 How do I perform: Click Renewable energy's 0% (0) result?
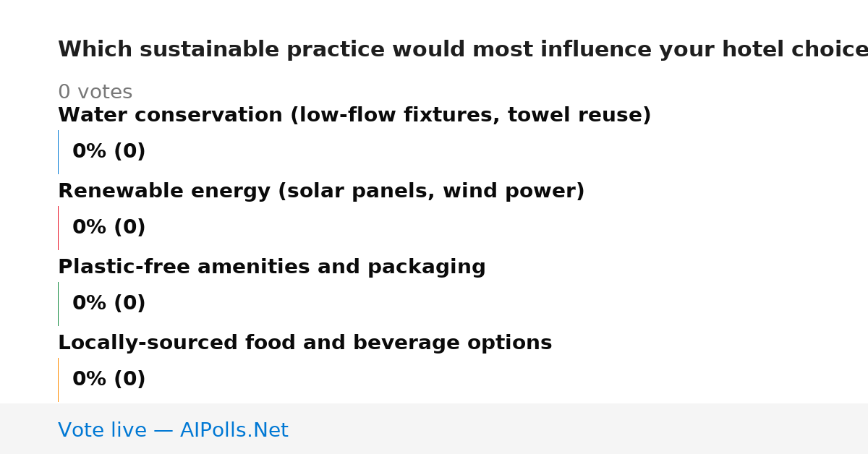[109, 228]
